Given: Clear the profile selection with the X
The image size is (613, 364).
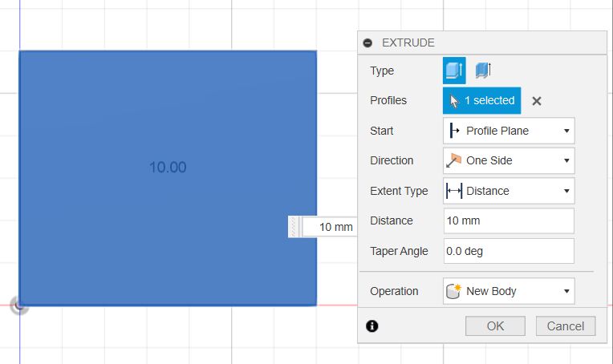Looking at the screenshot, I should pos(537,101).
